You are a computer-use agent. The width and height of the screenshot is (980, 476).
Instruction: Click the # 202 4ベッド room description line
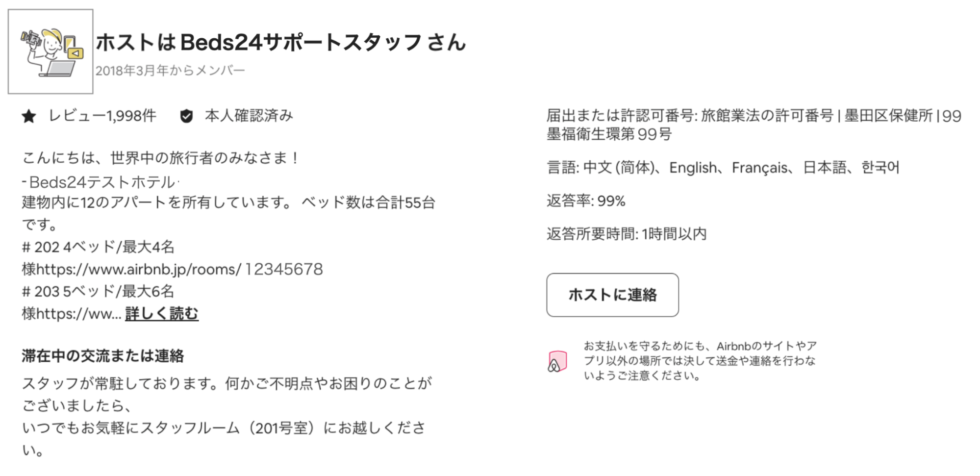tap(98, 247)
